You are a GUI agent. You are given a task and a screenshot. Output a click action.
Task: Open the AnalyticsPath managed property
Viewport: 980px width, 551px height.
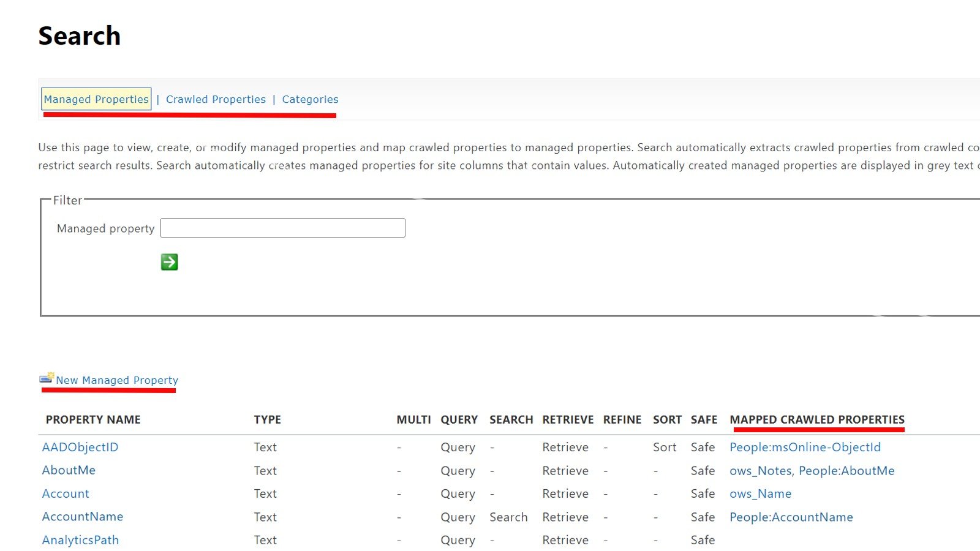[x=80, y=540]
